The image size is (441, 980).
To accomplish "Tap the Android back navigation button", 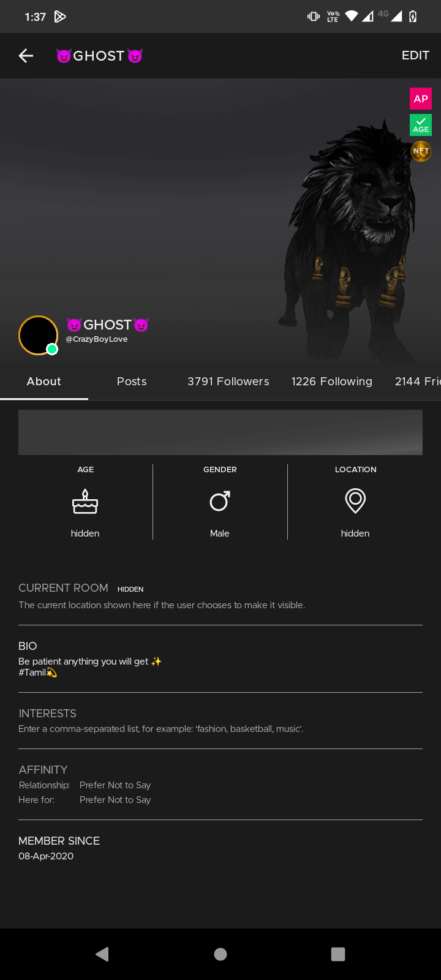I will [102, 954].
